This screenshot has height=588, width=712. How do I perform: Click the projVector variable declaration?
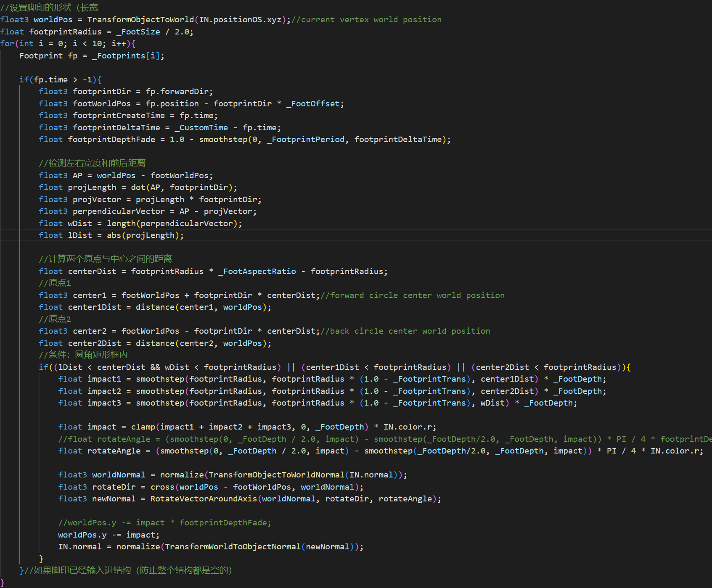point(97,200)
